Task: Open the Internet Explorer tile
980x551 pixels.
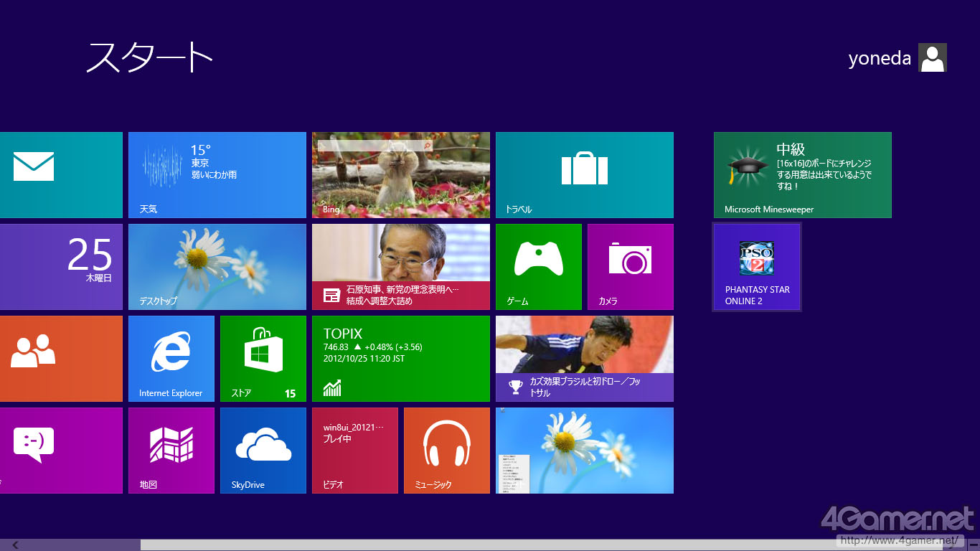Action: pyautogui.click(x=171, y=358)
